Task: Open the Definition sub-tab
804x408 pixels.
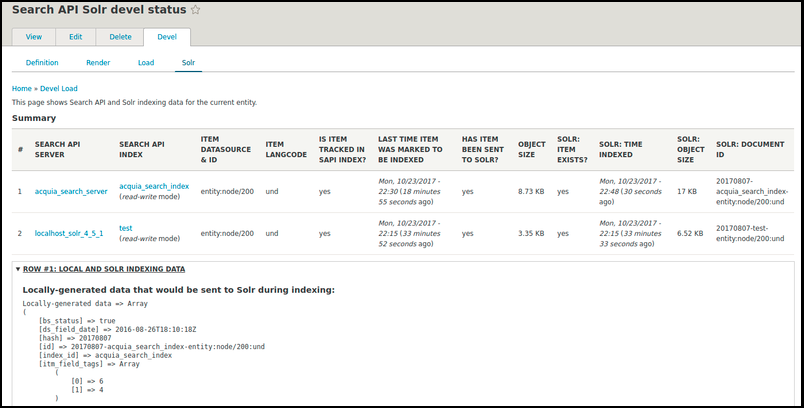Action: (42, 62)
